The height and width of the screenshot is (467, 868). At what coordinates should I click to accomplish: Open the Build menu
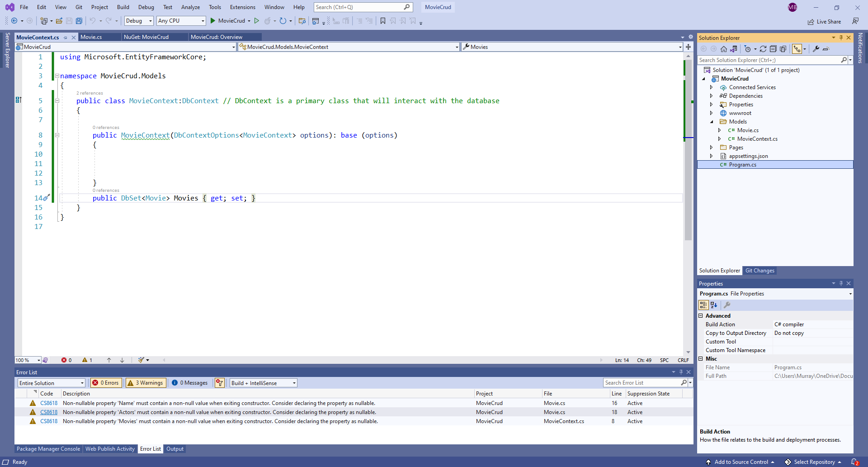coord(123,7)
